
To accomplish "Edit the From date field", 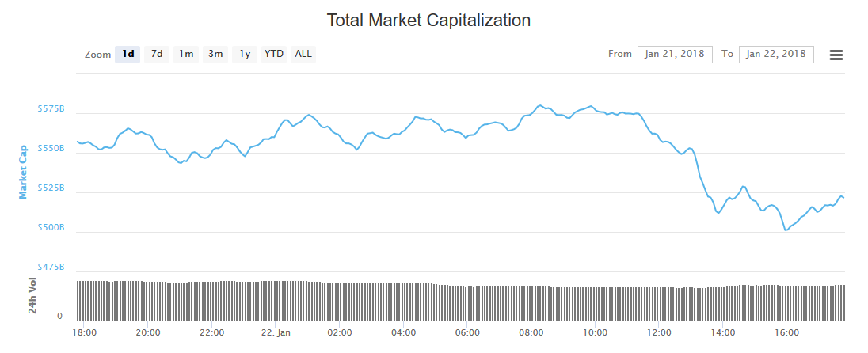I will tap(674, 54).
